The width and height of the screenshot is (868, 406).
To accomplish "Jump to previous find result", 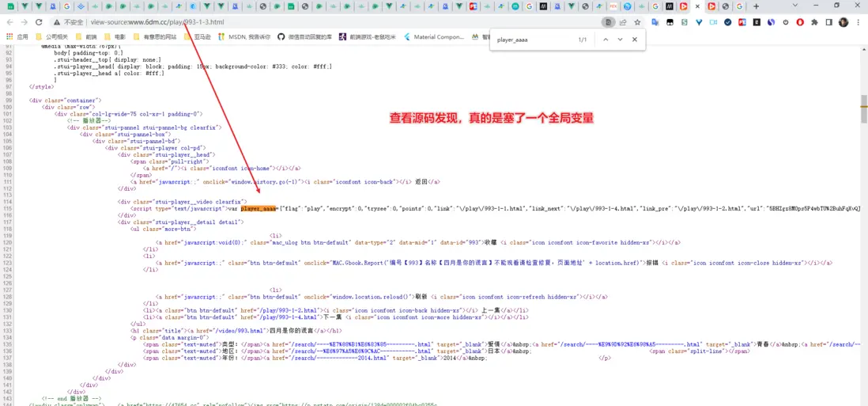I will pyautogui.click(x=606, y=40).
